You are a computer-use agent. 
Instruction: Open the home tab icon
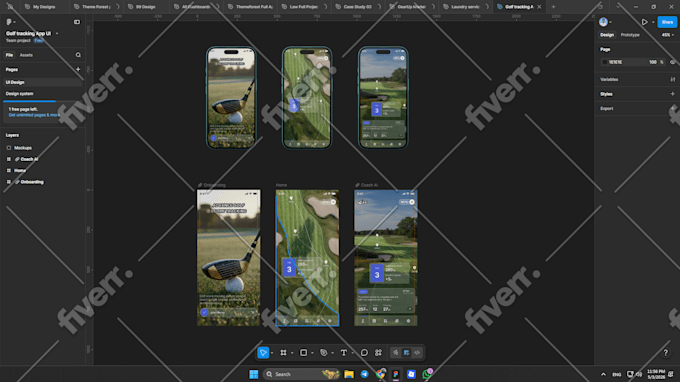pos(10,7)
